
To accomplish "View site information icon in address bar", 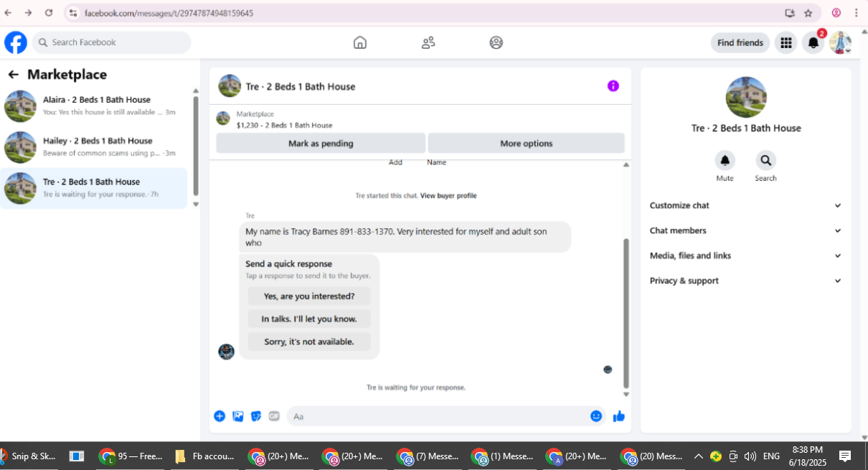I will (x=72, y=13).
